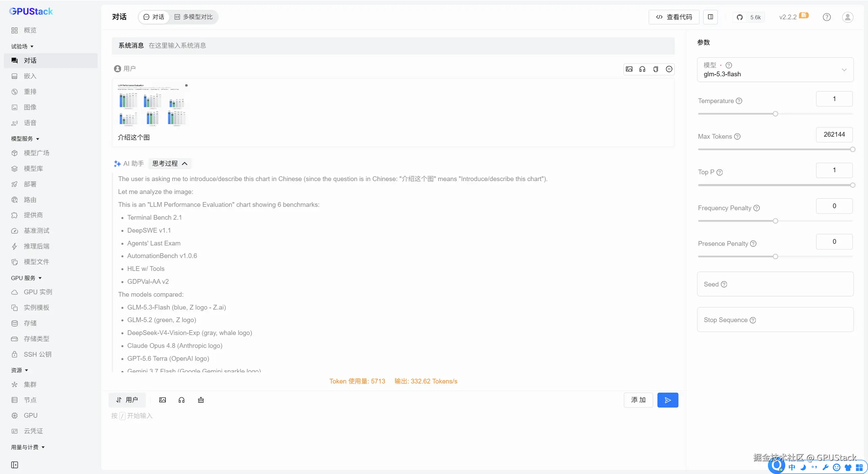The image size is (868, 474).
Task: Adjust the Top P slider handle
Action: coord(853,185)
